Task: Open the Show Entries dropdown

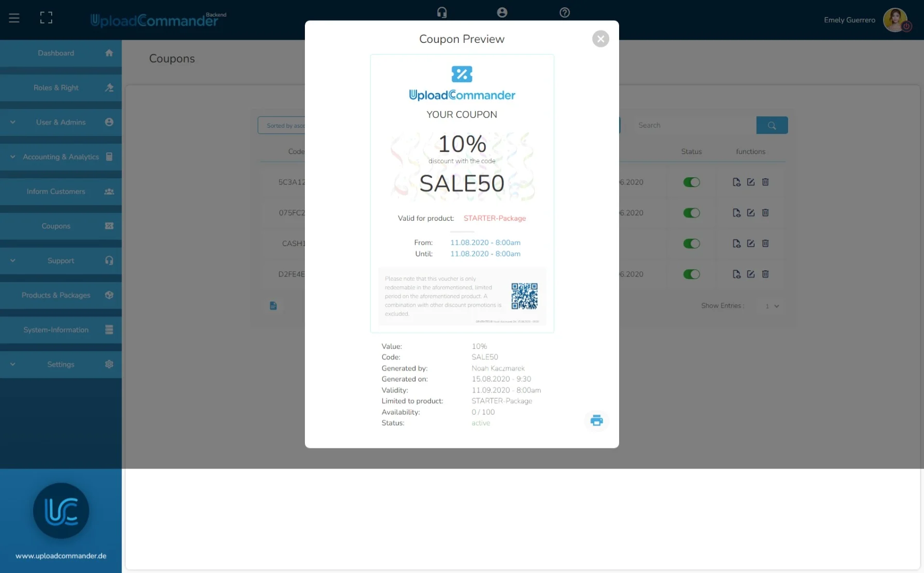Action: (x=772, y=306)
